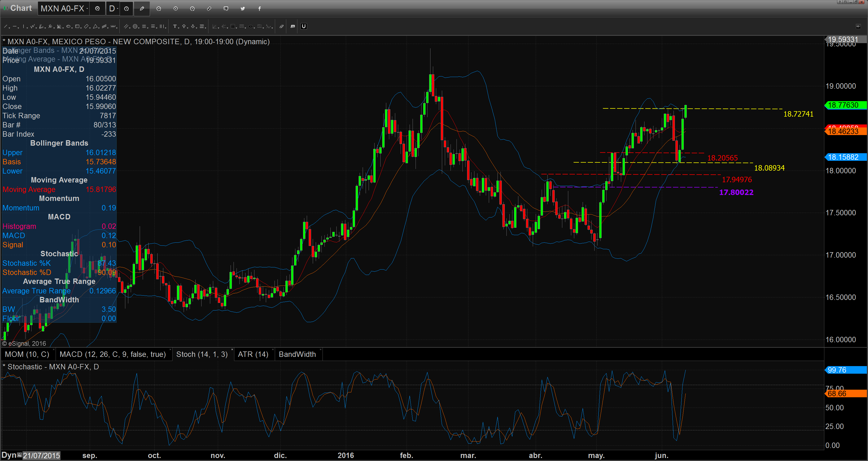Click the orange 18.46233 price axis marker
This screenshot has height=461, width=868.
[x=846, y=132]
